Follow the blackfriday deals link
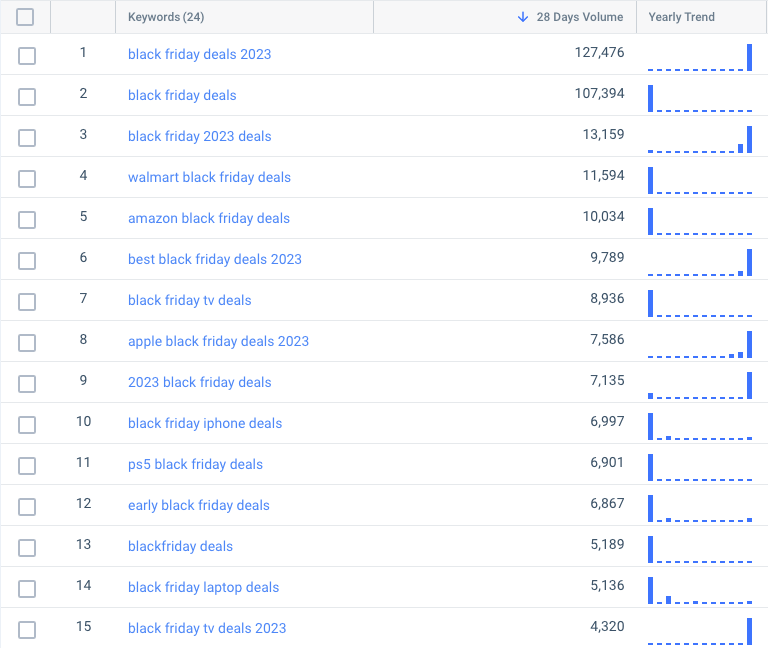Viewport: 768px width, 648px height. (180, 547)
